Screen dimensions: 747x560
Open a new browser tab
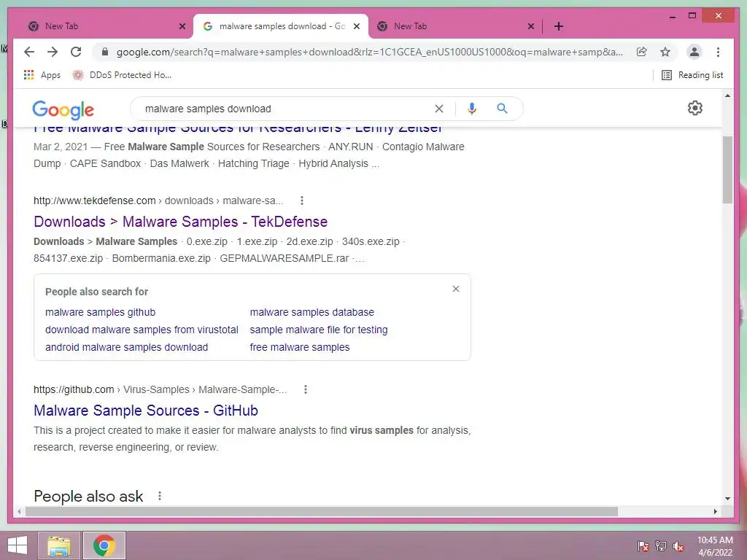click(558, 26)
